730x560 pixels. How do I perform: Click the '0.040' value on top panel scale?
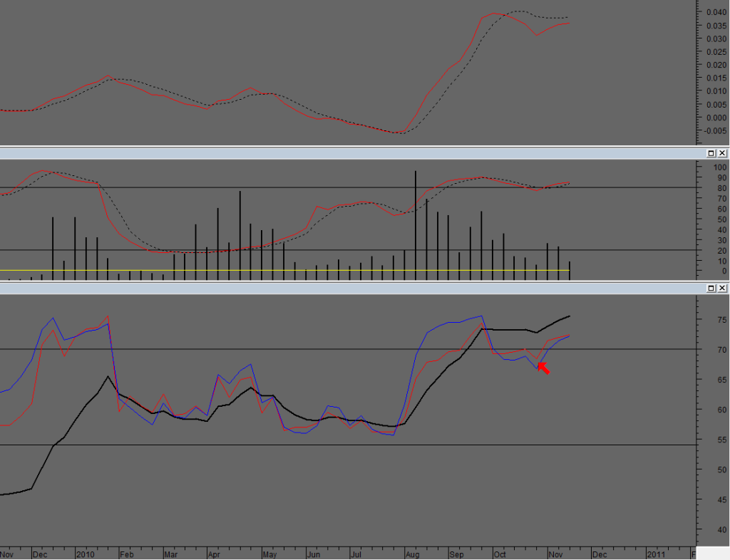716,12
